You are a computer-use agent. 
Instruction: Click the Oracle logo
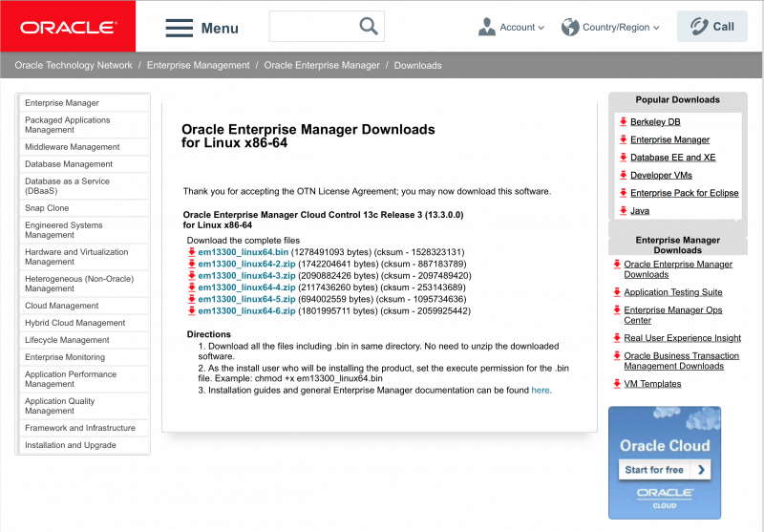coord(67,27)
